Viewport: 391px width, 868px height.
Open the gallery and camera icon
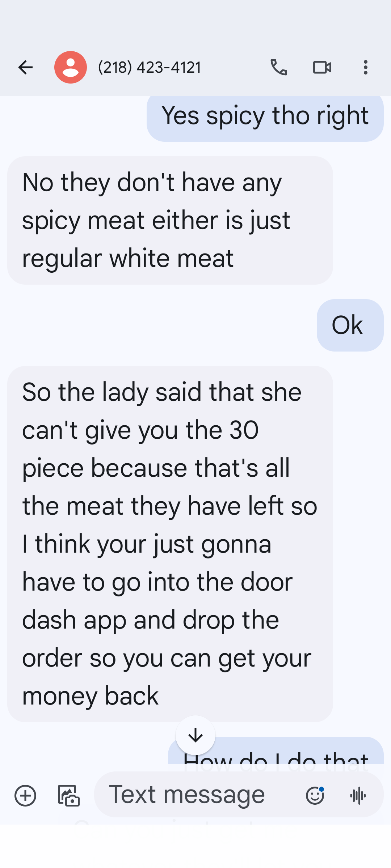click(69, 796)
